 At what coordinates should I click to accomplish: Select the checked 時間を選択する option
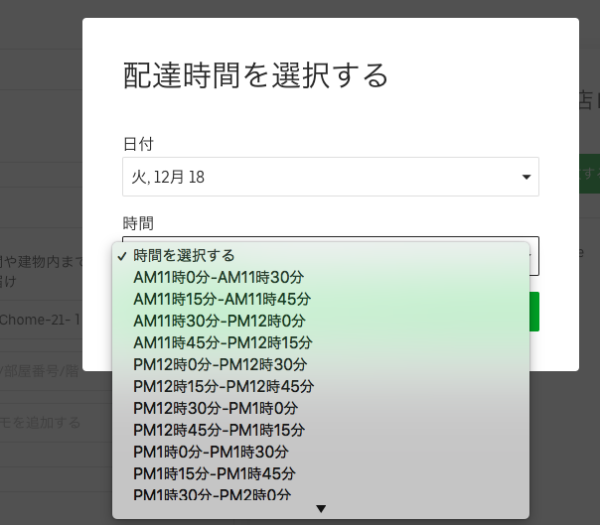point(321,256)
